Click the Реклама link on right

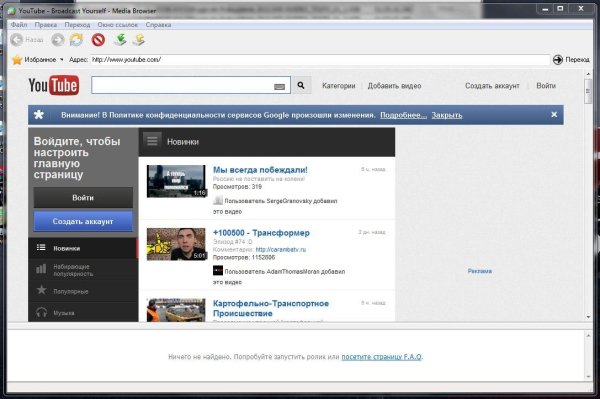point(479,271)
